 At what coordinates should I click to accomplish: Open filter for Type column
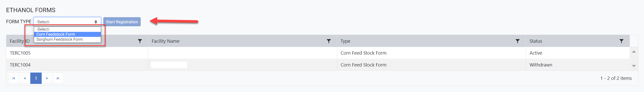coord(517,41)
